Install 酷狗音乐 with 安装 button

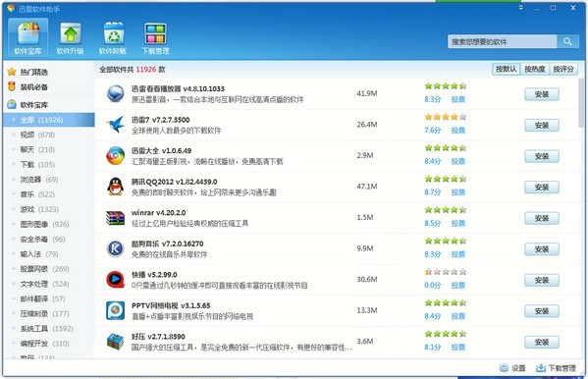point(542,249)
